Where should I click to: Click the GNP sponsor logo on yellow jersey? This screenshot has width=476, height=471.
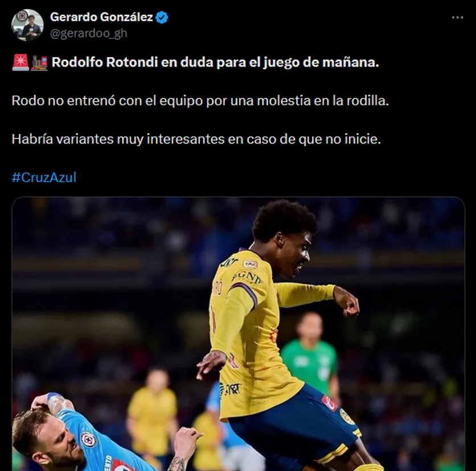coord(247,277)
